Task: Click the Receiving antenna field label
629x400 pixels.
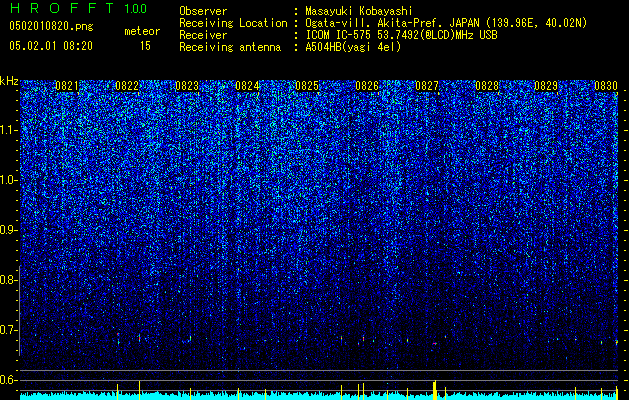Action: point(230,47)
